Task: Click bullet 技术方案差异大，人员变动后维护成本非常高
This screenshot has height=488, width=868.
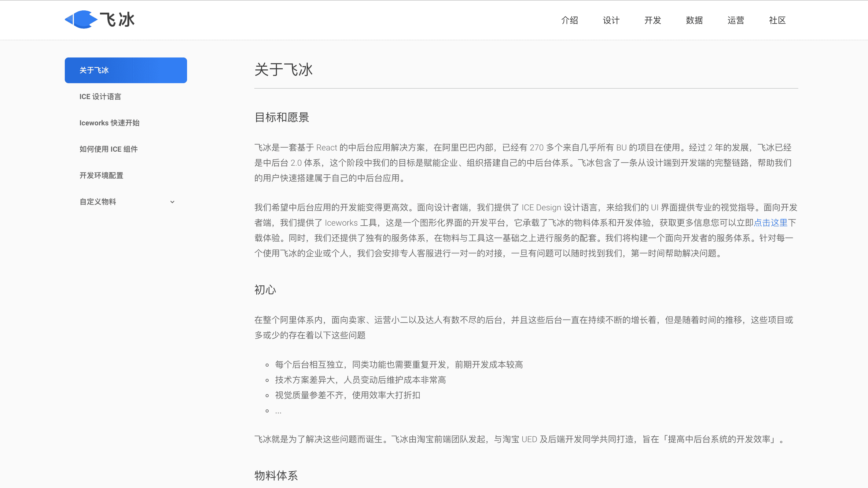Action: click(360, 380)
